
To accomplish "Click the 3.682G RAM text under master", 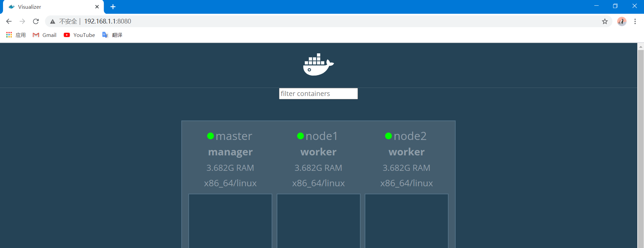I will pos(230,168).
